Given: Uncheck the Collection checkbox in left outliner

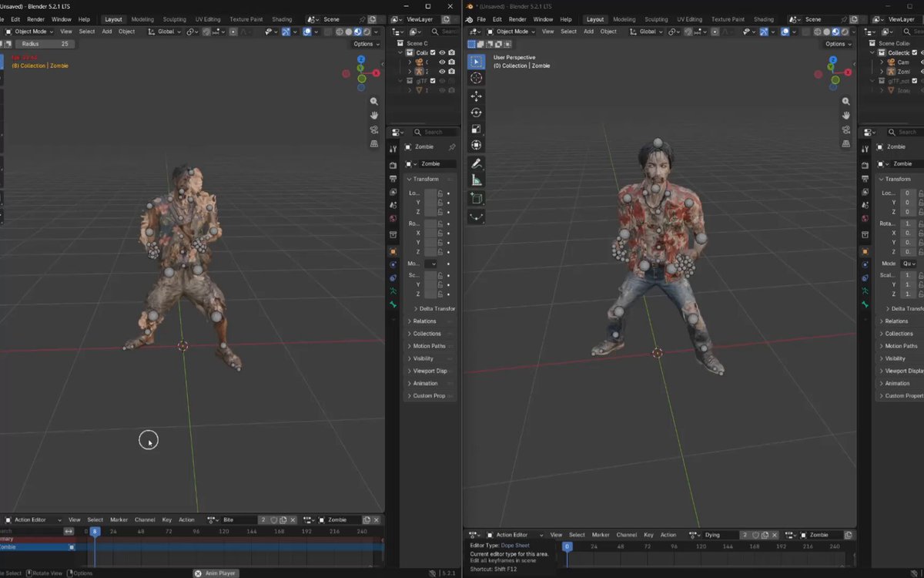Looking at the screenshot, I should [x=433, y=52].
